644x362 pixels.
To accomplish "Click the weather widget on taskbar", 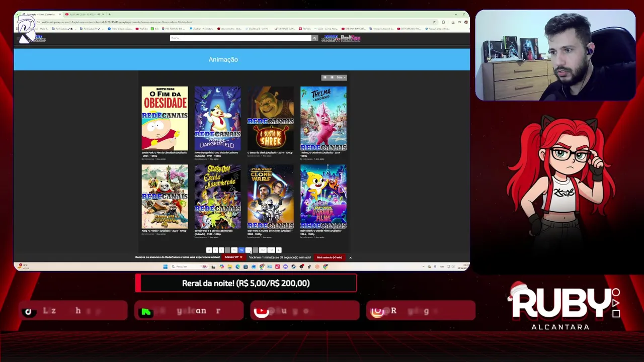I will pyautogui.click(x=23, y=266).
